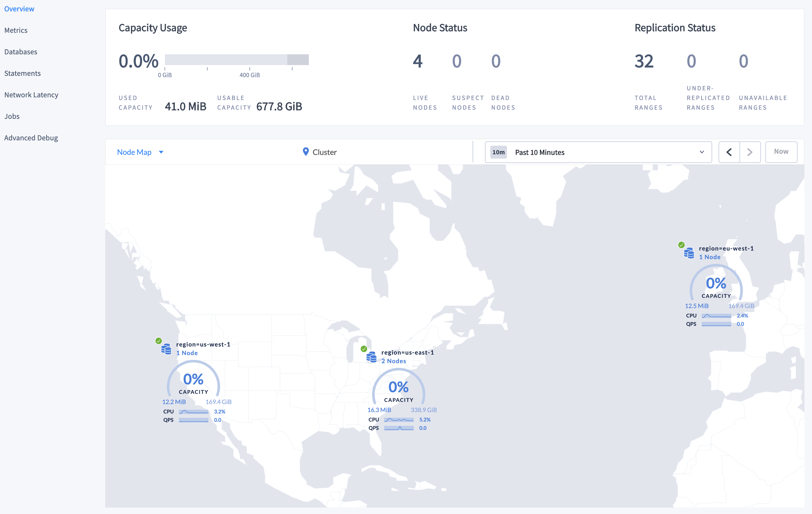Click the us-east-1 region database icon

point(371,355)
